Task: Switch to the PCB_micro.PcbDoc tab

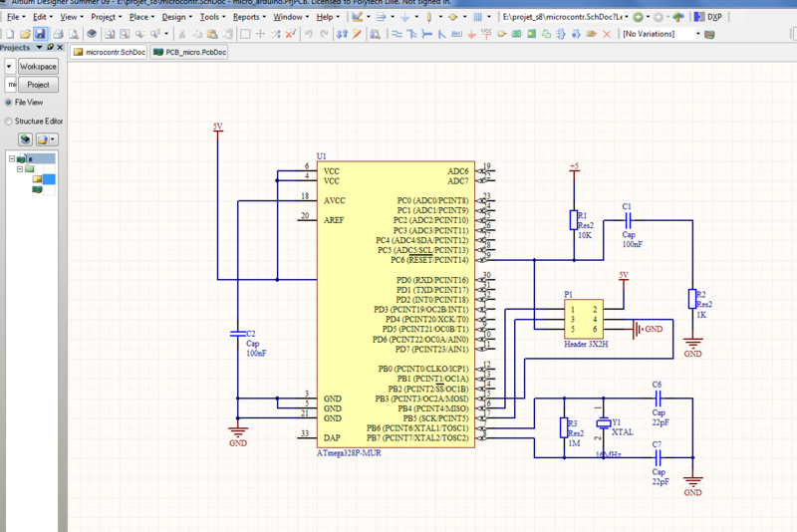Action: (189, 52)
